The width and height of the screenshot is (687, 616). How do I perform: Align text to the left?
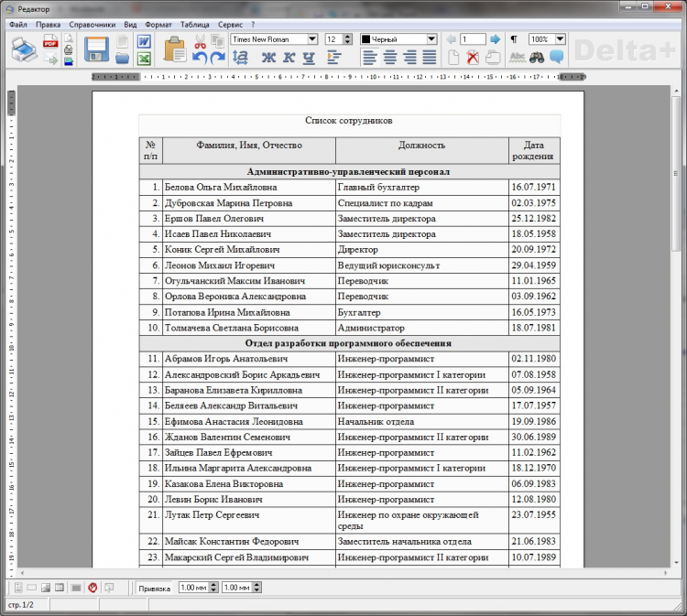point(370,58)
